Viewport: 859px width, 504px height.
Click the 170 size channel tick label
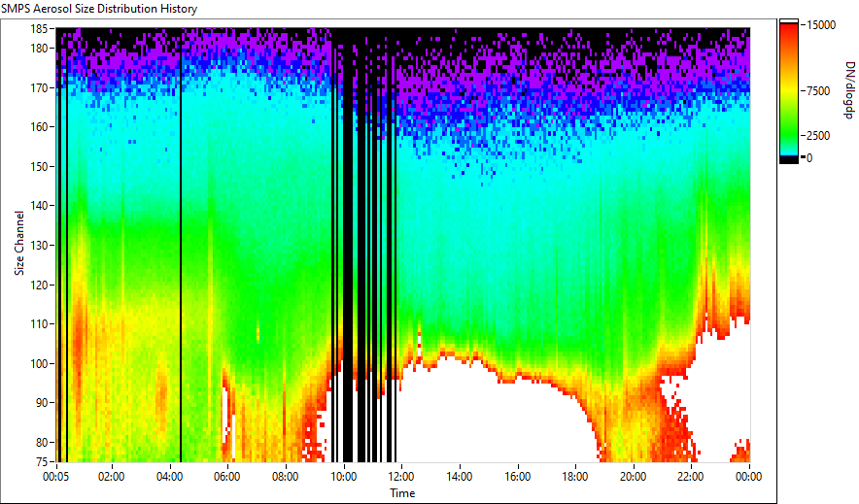(38, 87)
